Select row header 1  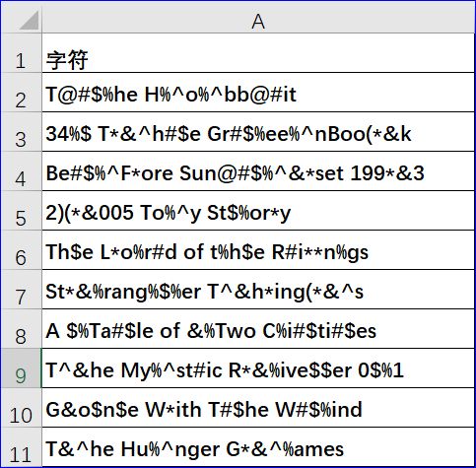point(22,53)
